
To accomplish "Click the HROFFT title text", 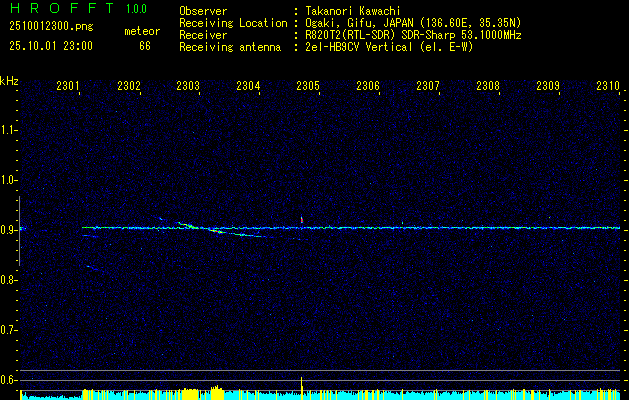I will click(62, 8).
